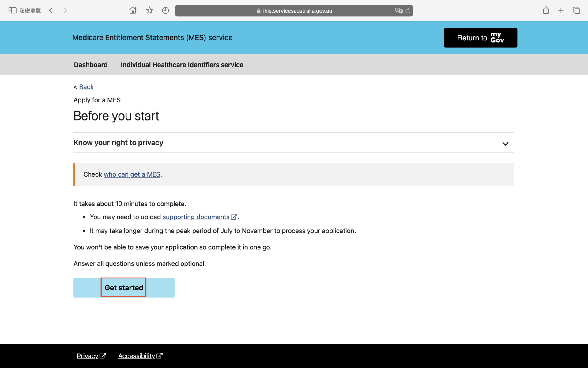This screenshot has width=588, height=368.
Task: Click the bookmark star icon
Action: point(149,11)
